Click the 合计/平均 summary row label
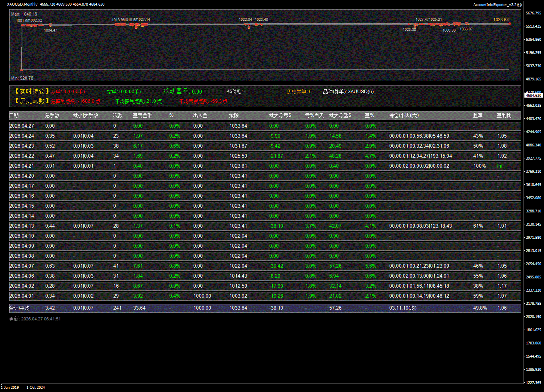The width and height of the screenshot is (544, 392). 19,308
